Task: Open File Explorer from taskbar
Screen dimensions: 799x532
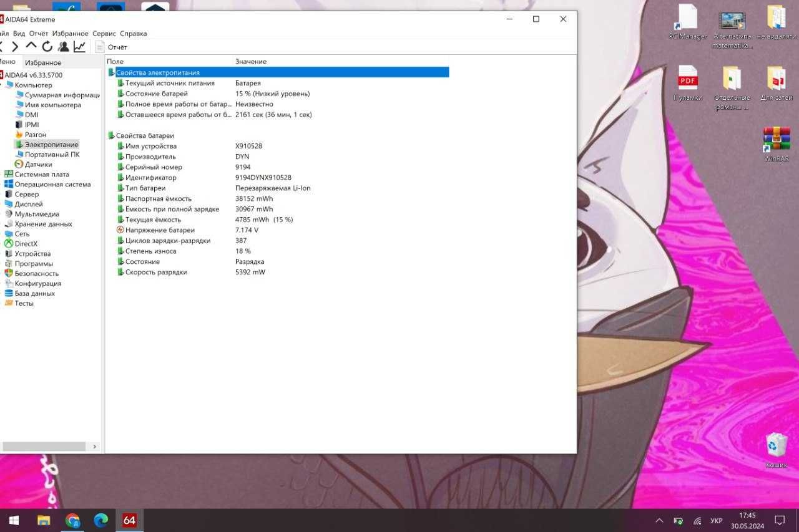Action: [x=44, y=520]
